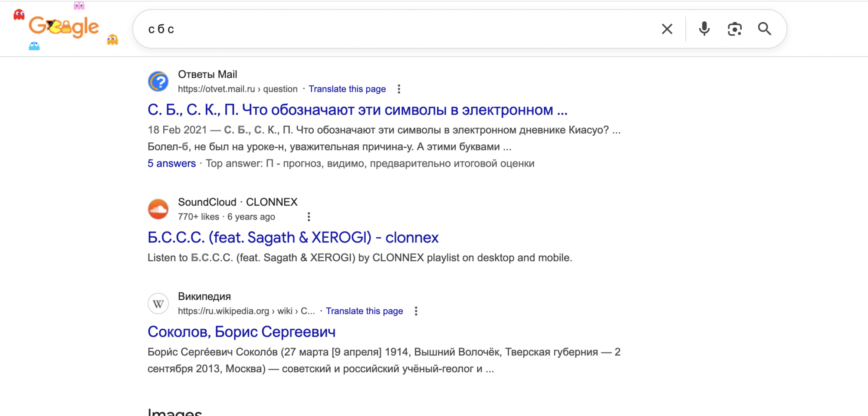Open the three-dot menu on the SoundCloud result
The width and height of the screenshot is (868, 416).
point(308,216)
